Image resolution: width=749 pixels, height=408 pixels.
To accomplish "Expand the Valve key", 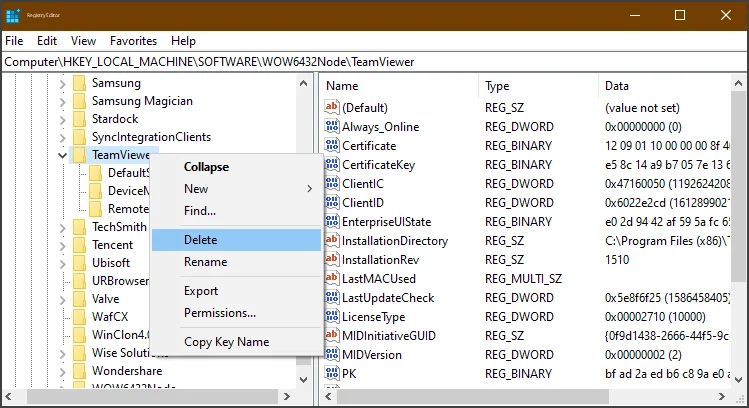I will 63,300.
